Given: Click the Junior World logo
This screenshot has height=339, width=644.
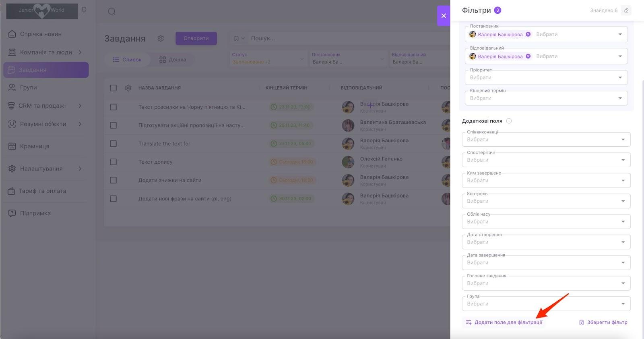Looking at the screenshot, I should pyautogui.click(x=42, y=11).
